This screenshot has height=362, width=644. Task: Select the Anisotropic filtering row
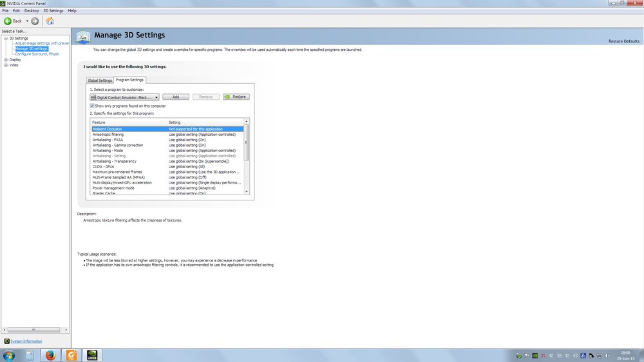(x=167, y=135)
